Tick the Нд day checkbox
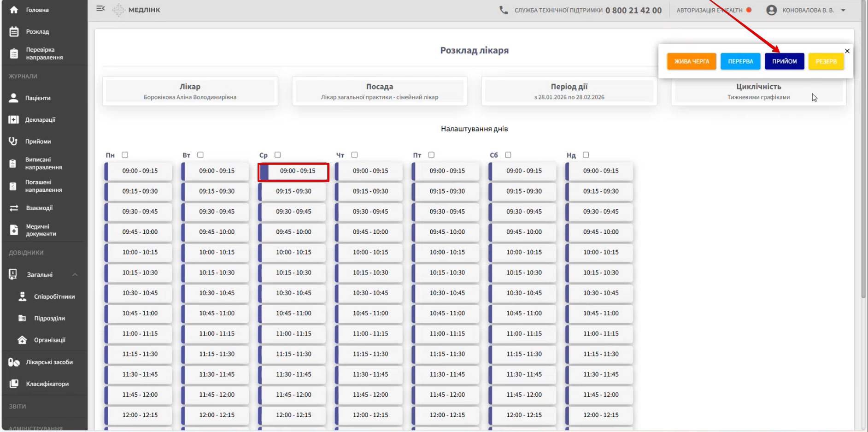The height and width of the screenshot is (432, 868). coord(586,155)
